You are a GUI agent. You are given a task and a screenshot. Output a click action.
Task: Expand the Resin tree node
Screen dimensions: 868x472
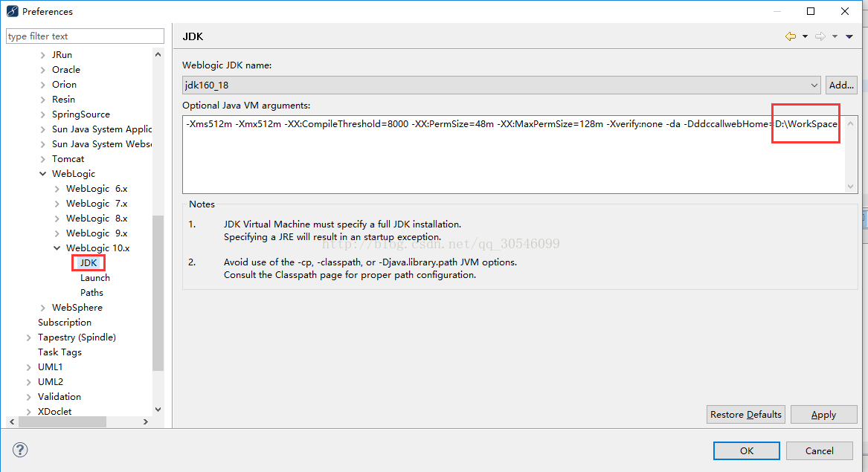tap(42, 100)
